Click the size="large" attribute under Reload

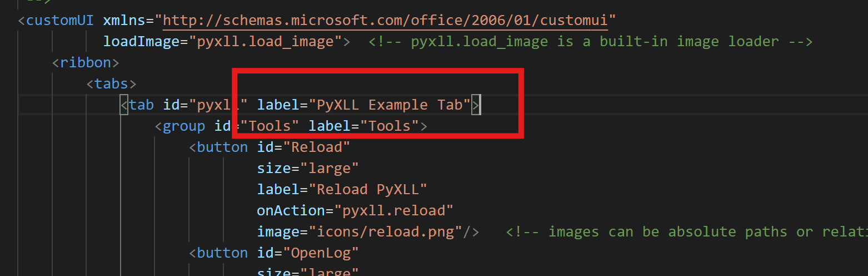(x=308, y=168)
